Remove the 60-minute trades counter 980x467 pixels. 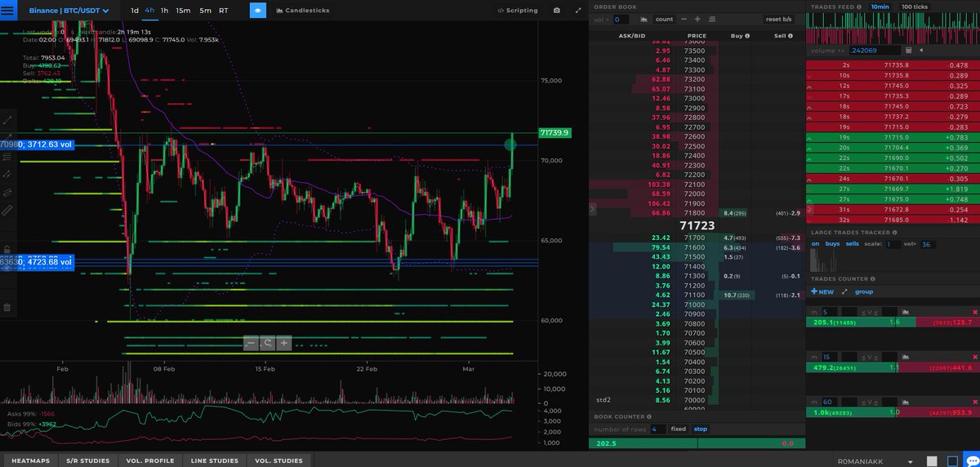974,402
